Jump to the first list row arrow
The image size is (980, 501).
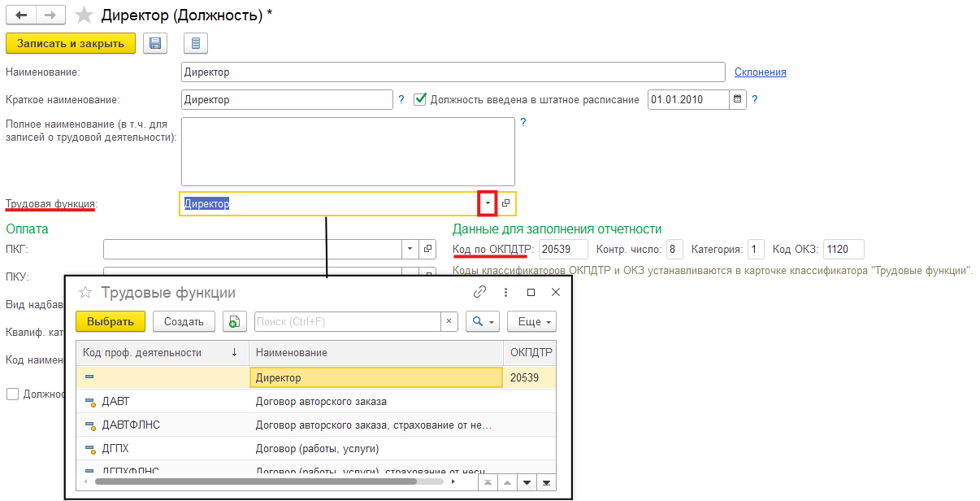(488, 481)
